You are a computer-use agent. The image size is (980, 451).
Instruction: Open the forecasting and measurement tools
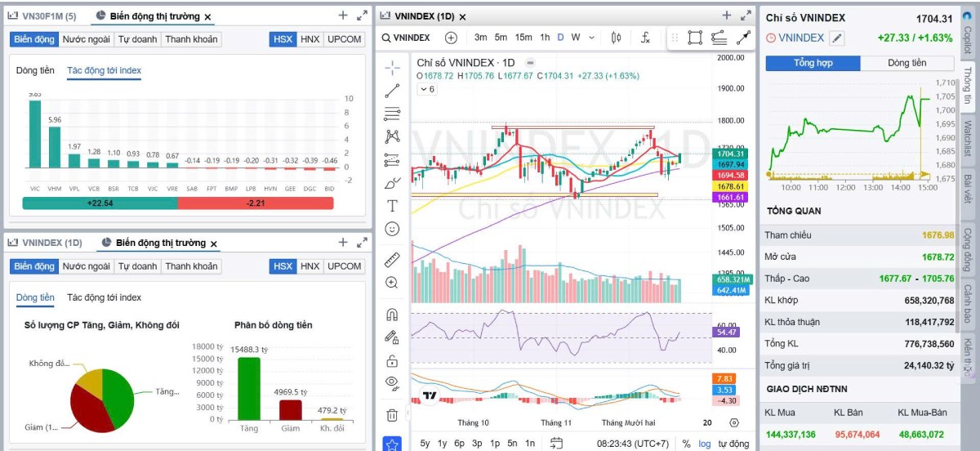tap(392, 159)
